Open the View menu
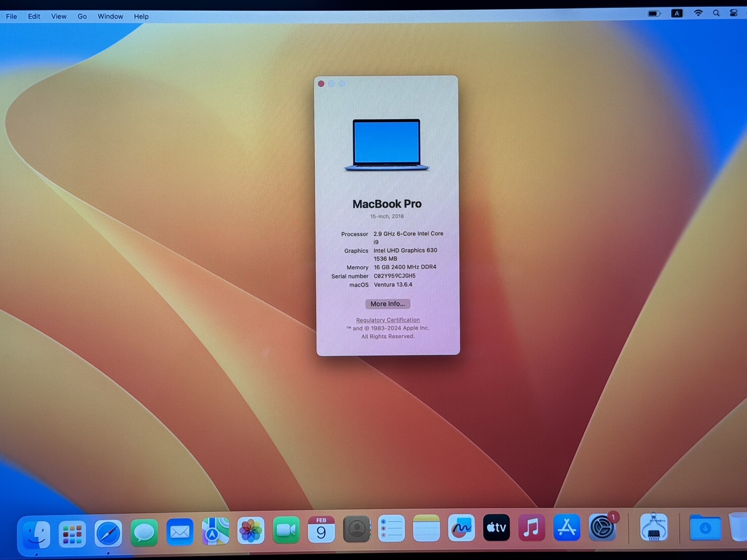Image resolution: width=747 pixels, height=560 pixels. click(59, 17)
